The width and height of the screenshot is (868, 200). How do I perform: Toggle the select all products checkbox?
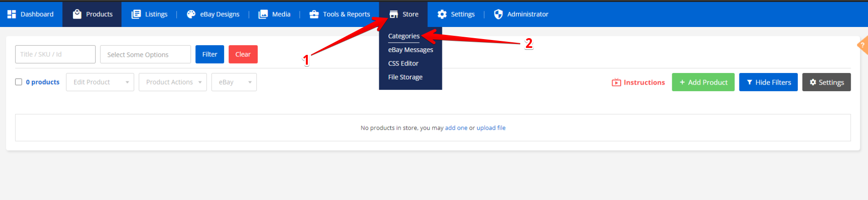[19, 82]
